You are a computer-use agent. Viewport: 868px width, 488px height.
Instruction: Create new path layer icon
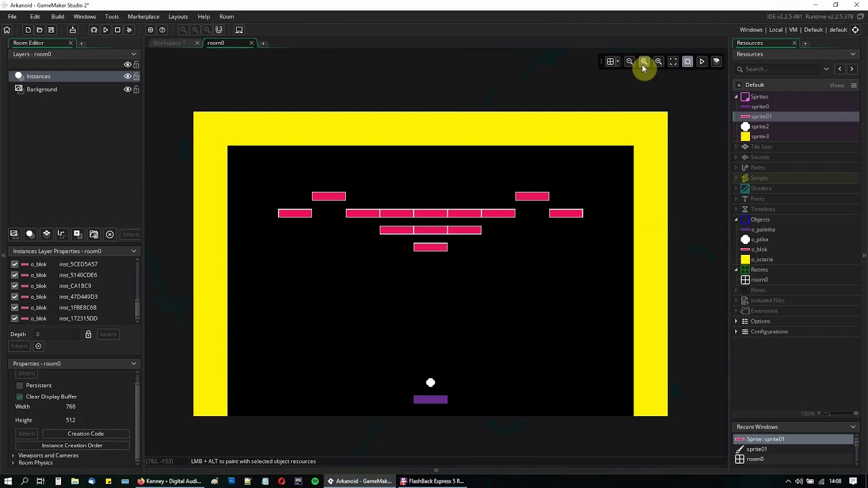pos(61,234)
